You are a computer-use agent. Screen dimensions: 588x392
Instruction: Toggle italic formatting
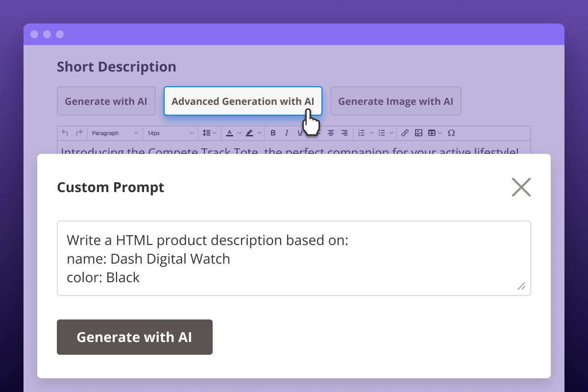coord(287,133)
